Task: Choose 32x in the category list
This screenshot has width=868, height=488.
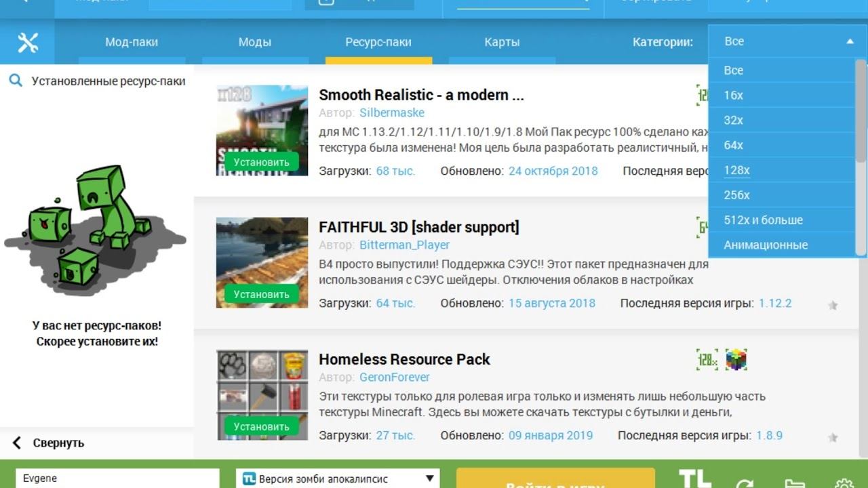Action: (782, 120)
